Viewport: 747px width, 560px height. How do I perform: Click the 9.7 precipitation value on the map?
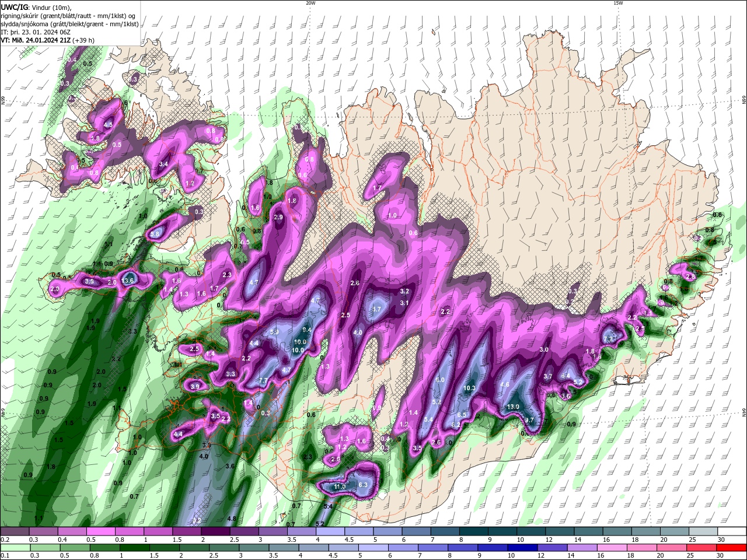pyautogui.click(x=529, y=420)
